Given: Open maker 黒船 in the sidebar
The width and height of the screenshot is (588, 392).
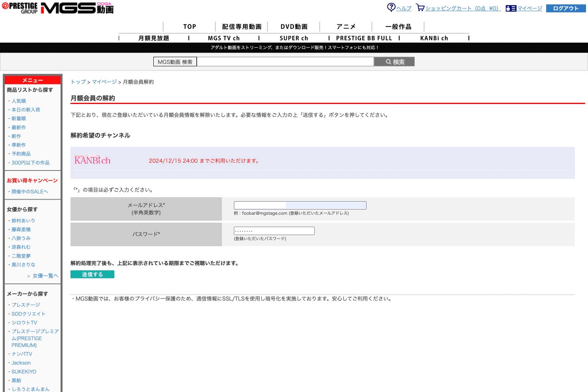Looking at the screenshot, I should pos(16,380).
